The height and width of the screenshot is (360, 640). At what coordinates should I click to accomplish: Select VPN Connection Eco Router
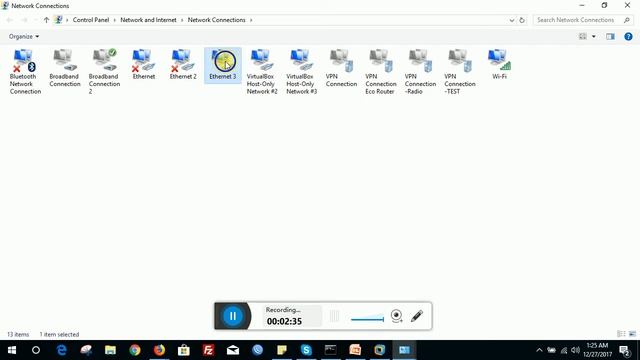(x=380, y=72)
